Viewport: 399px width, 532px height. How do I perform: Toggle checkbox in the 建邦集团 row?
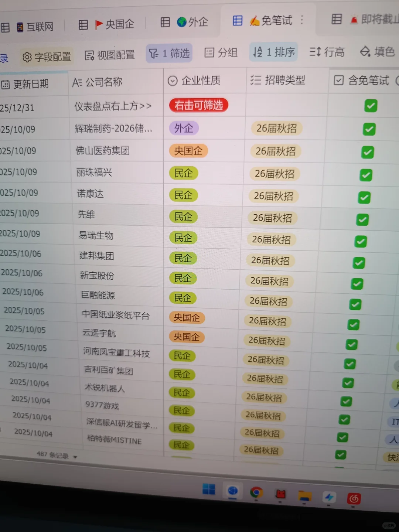(359, 263)
